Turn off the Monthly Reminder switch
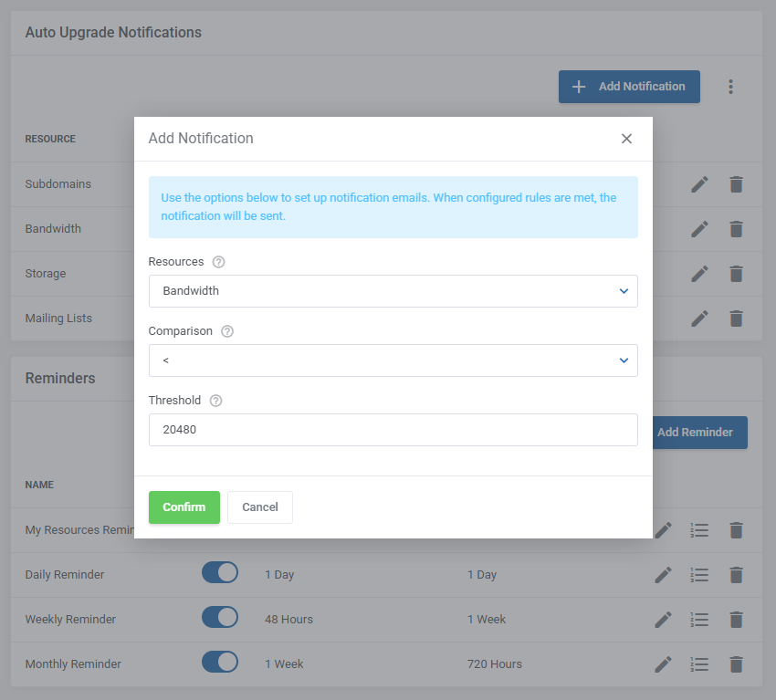The image size is (776, 700). point(220,663)
